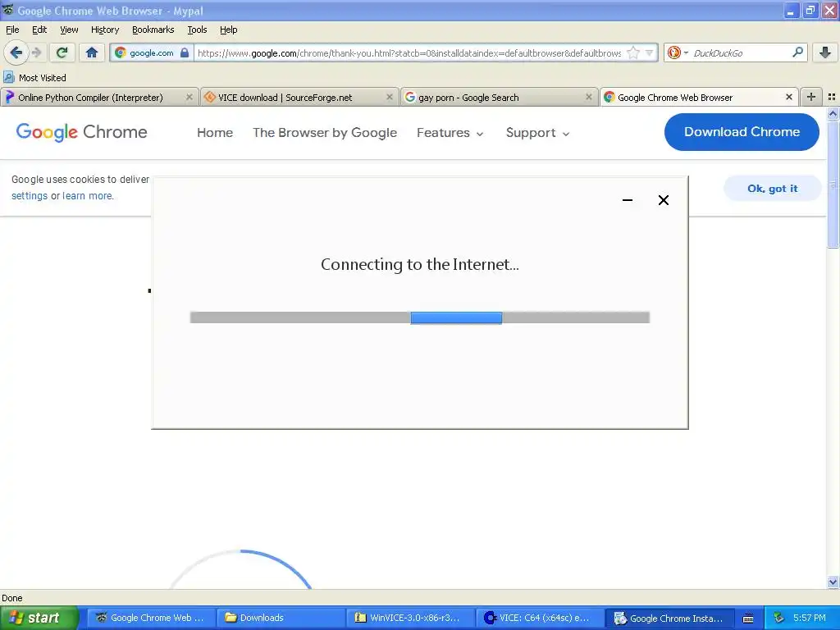Image resolution: width=840 pixels, height=630 pixels.
Task: Reload the current page
Action: pyautogui.click(x=62, y=52)
